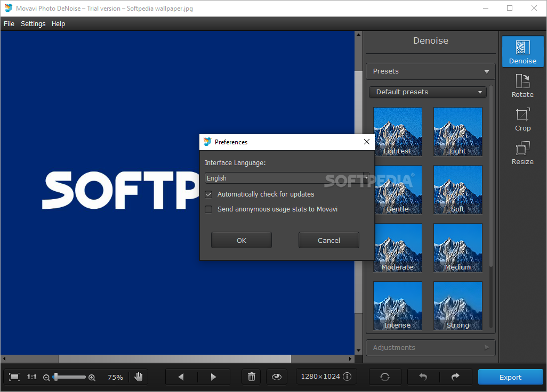Screen dimensions: 547x392
Task: Open the Help menu
Action: point(58,23)
